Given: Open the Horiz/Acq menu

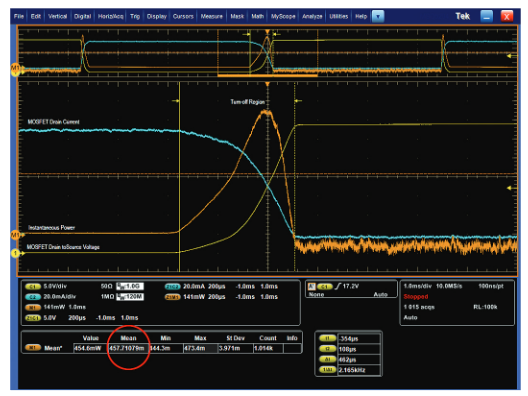Looking at the screenshot, I should tap(111, 16).
